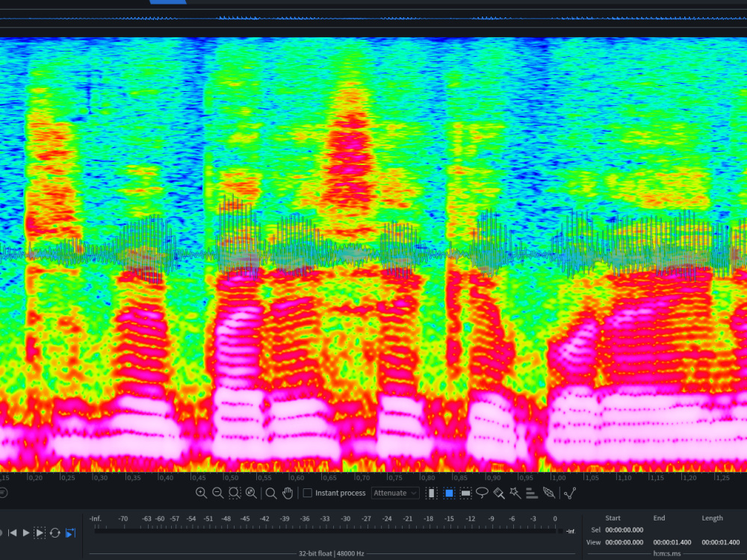Select the Zoom tool magnifier
This screenshot has height=560, width=747.
[x=271, y=494]
